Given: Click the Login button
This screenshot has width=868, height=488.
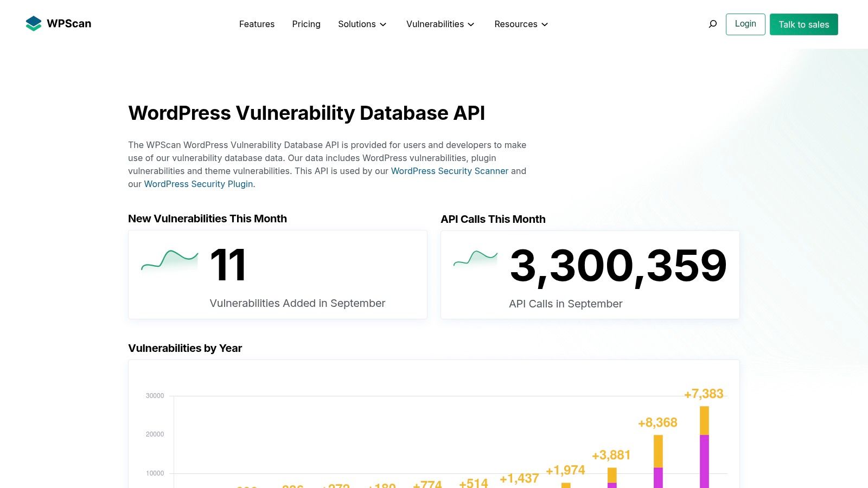Looking at the screenshot, I should click(745, 24).
